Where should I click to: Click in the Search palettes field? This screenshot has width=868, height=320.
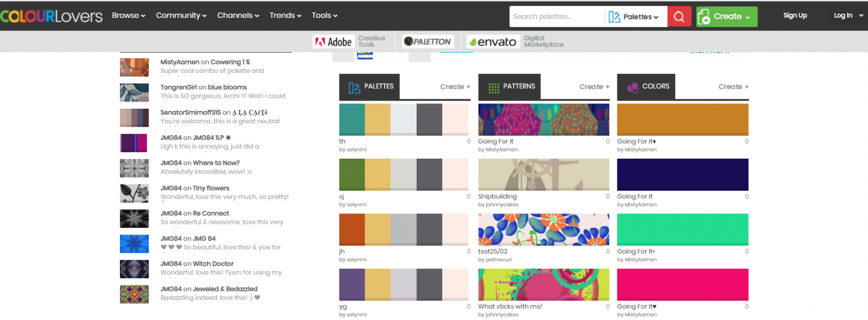click(x=556, y=17)
